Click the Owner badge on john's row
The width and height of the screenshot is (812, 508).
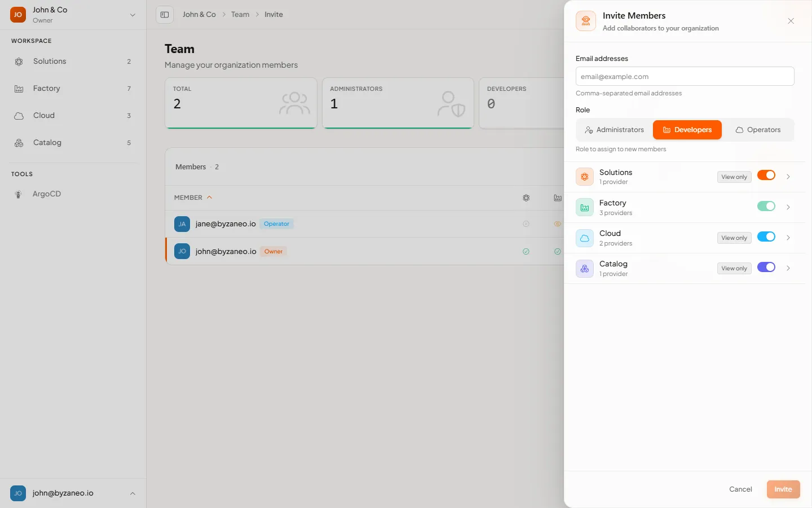(273, 252)
